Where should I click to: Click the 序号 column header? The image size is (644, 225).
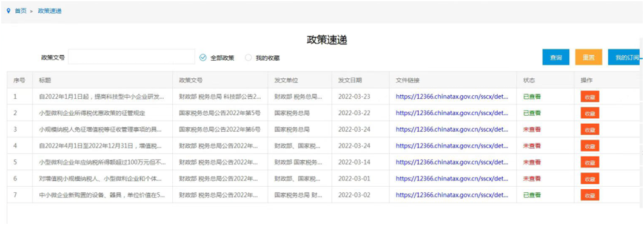point(20,80)
